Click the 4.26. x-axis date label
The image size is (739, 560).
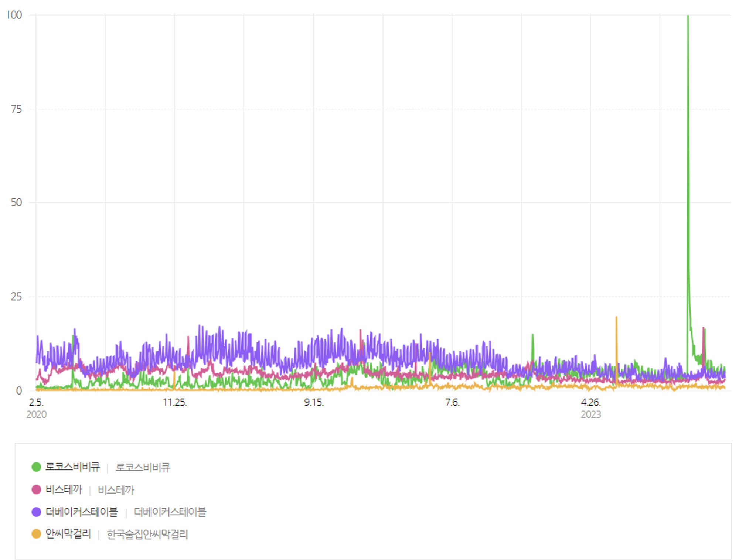(590, 402)
